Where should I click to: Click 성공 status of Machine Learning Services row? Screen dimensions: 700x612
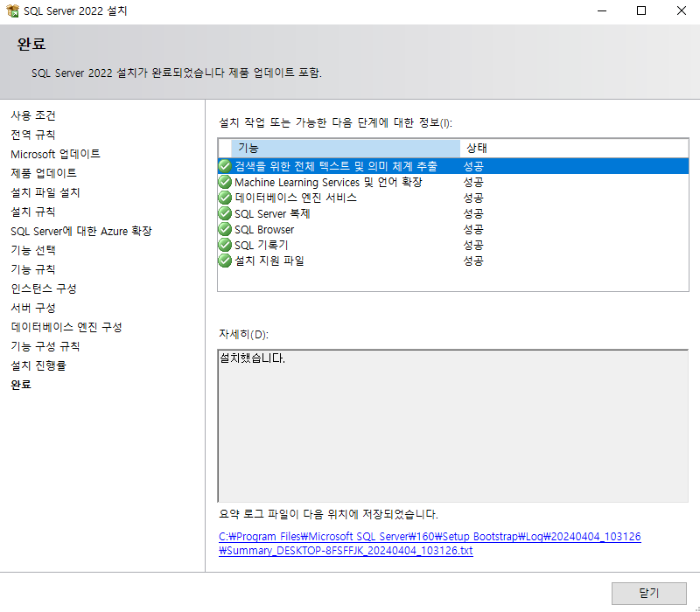(x=473, y=182)
